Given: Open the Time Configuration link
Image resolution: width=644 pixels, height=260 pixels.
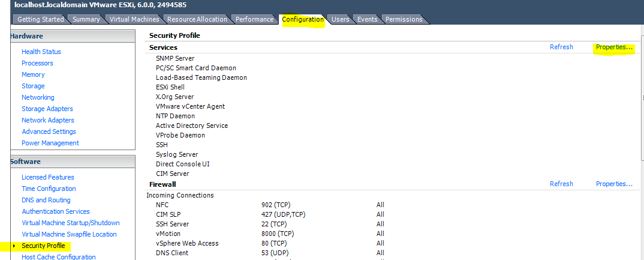Looking at the screenshot, I should [x=49, y=189].
